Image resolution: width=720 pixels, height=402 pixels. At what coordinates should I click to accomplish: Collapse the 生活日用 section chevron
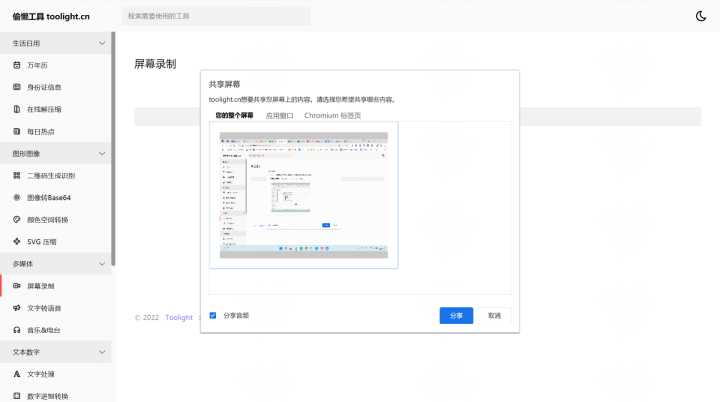102,43
